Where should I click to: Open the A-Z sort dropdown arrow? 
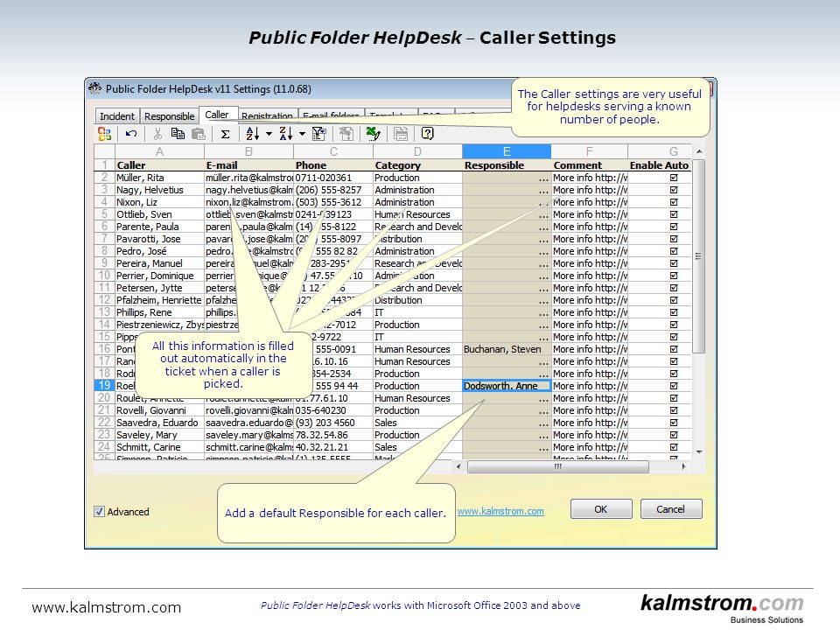tap(269, 134)
